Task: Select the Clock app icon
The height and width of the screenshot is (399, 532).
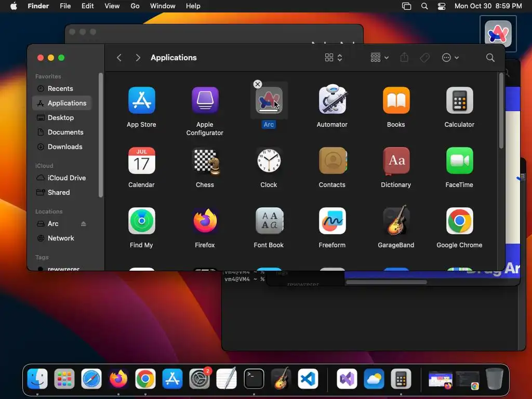Action: [269, 161]
